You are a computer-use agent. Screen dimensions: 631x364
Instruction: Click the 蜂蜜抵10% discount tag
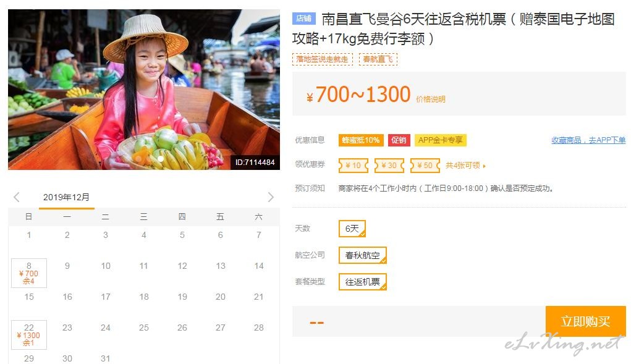click(x=361, y=140)
